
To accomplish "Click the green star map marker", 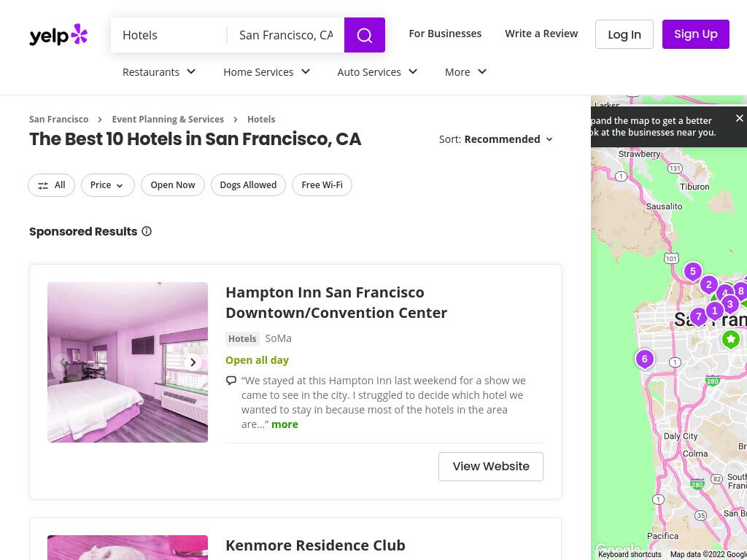I will (x=730, y=339).
